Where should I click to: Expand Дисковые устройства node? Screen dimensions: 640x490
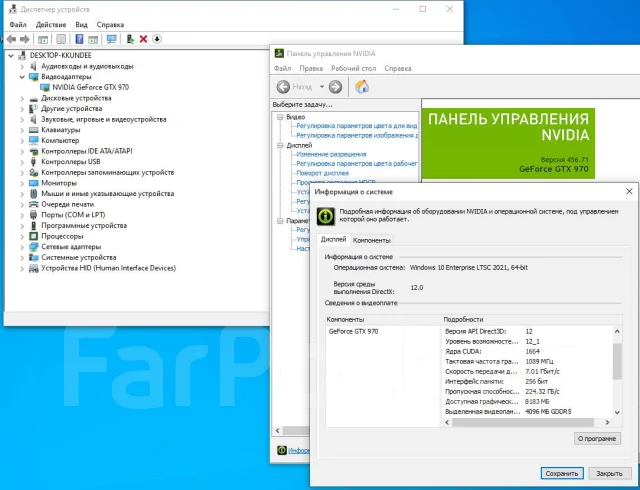pos(22,98)
